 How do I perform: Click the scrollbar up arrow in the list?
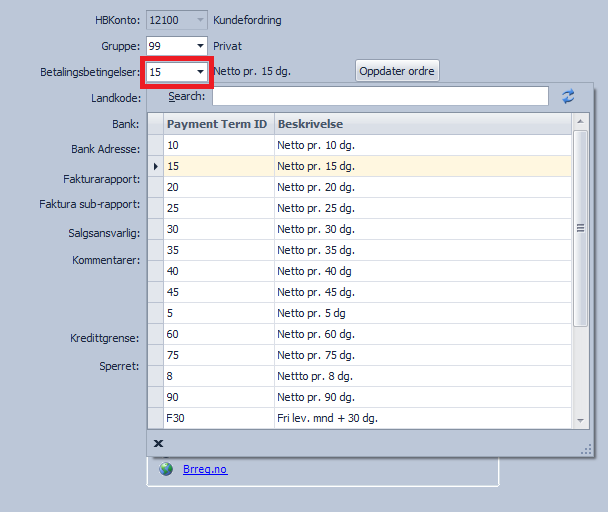pyautogui.click(x=581, y=121)
